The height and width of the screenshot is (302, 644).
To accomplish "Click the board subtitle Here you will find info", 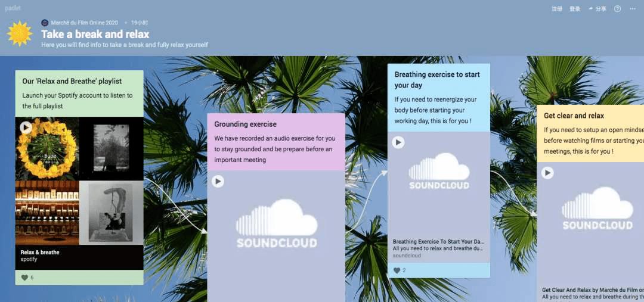I will (125, 44).
